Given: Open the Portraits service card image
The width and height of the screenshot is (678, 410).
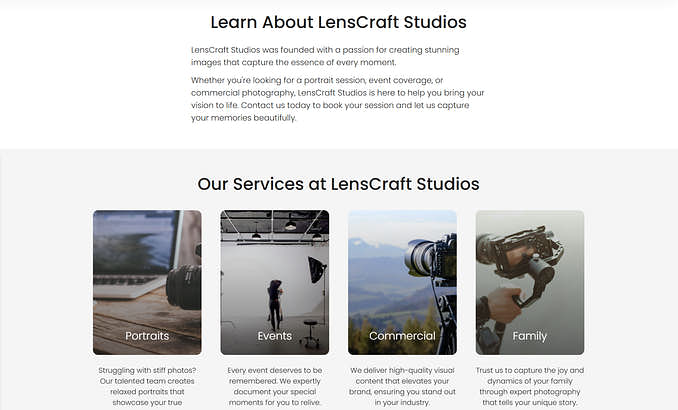Looking at the screenshot, I should [x=147, y=282].
